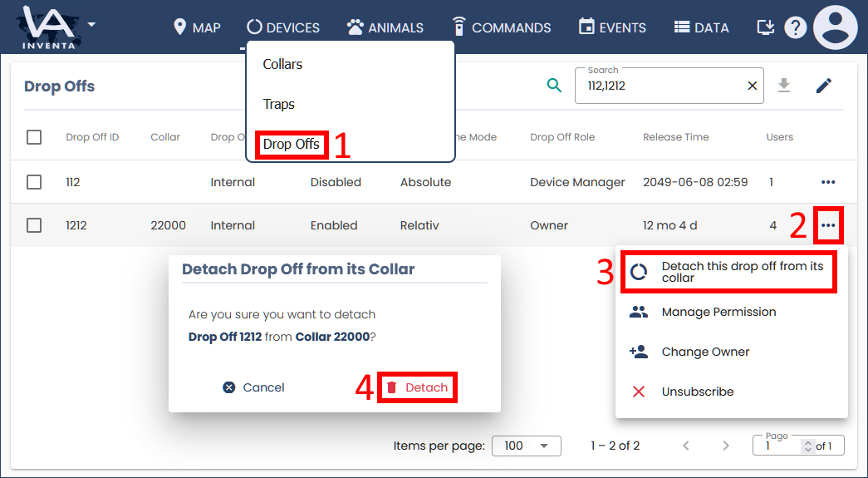
Task: Click the search magnifier icon
Action: (x=554, y=86)
